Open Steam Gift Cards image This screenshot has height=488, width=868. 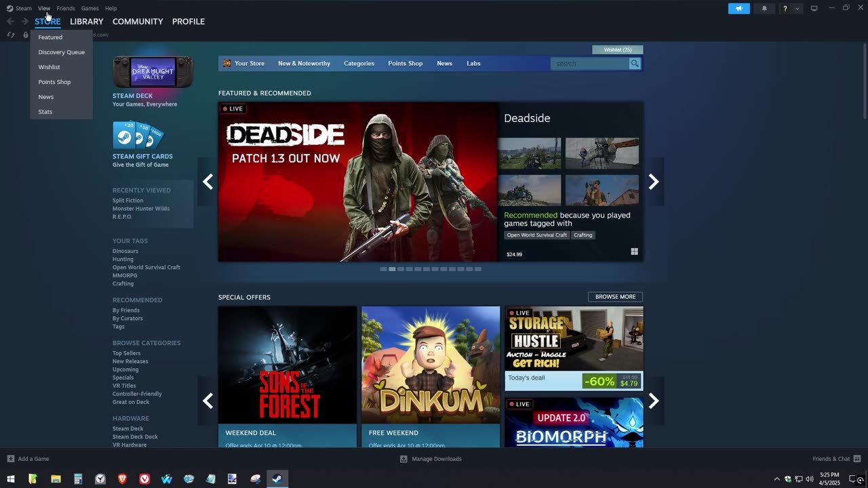point(138,136)
